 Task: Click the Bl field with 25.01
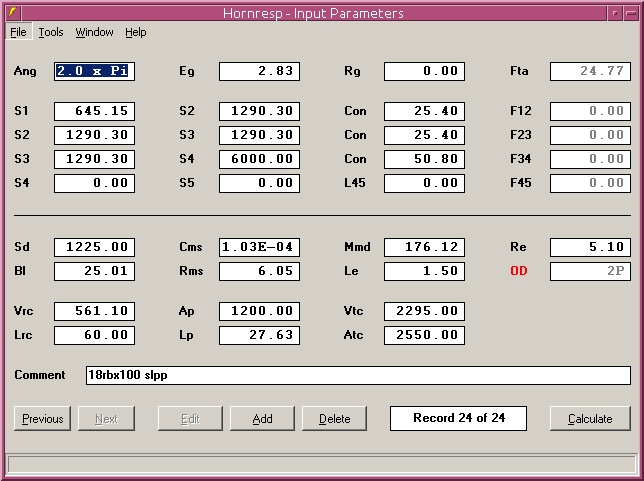coord(94,272)
